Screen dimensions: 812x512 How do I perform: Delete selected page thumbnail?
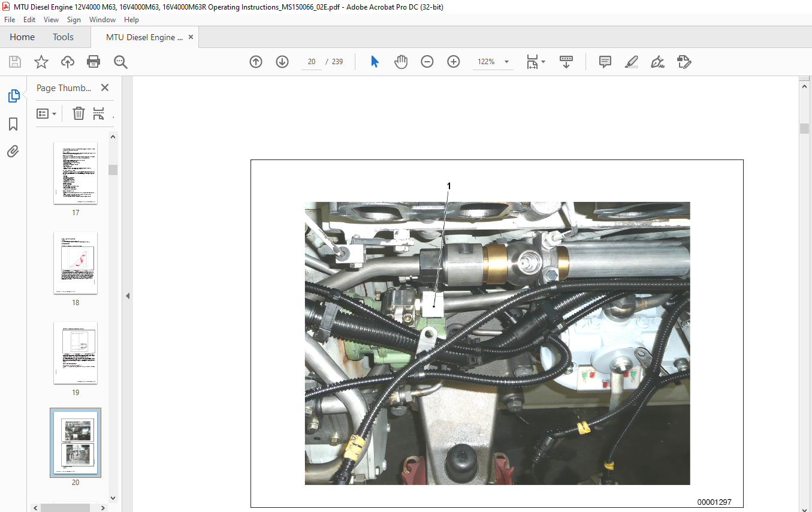pyautogui.click(x=79, y=113)
